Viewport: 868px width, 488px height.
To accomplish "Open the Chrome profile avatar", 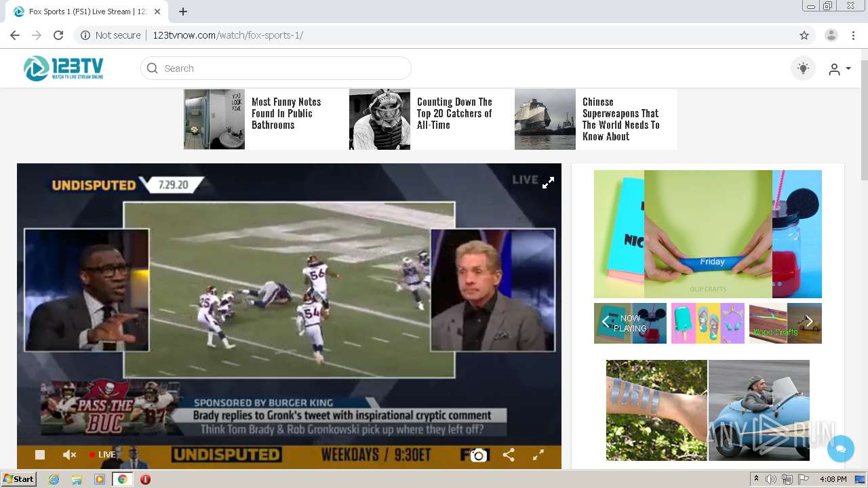I will 831,35.
